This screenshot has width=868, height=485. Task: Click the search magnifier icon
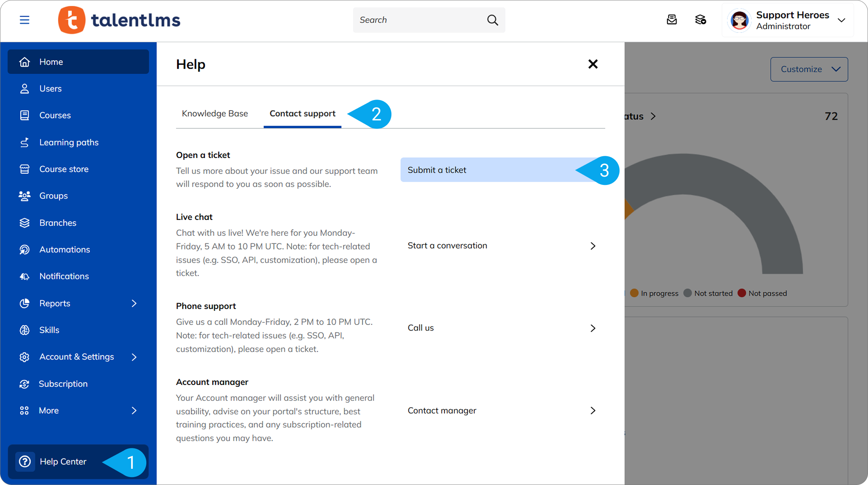pyautogui.click(x=492, y=20)
